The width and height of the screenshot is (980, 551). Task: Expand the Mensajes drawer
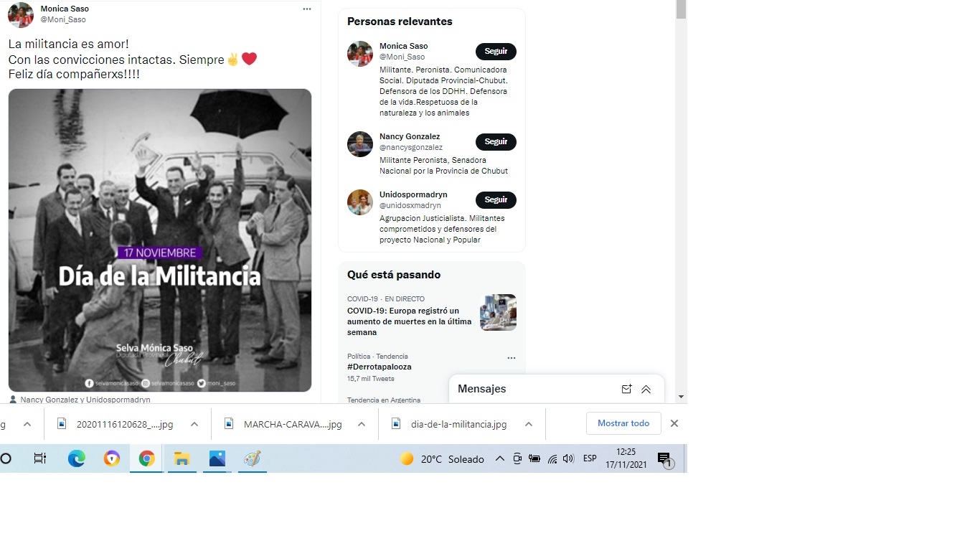tap(646, 389)
